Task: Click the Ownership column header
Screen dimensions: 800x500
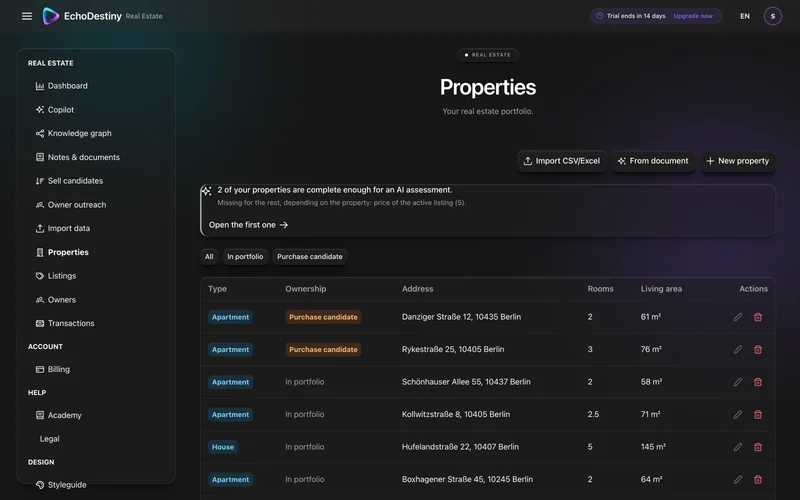Action: pos(306,289)
